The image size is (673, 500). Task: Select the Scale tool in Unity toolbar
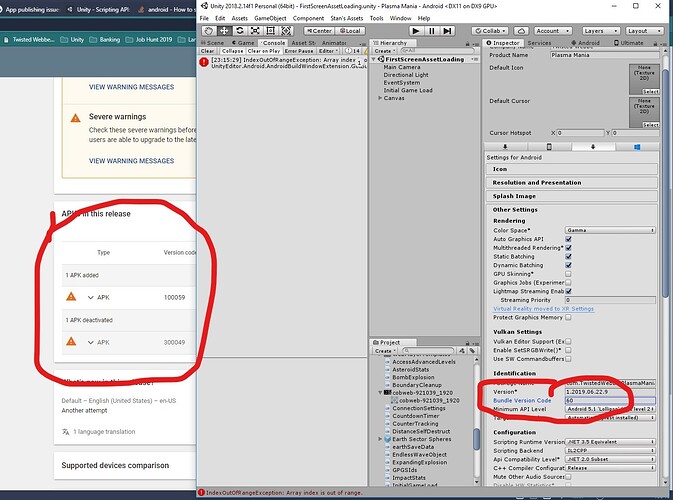coord(255,31)
